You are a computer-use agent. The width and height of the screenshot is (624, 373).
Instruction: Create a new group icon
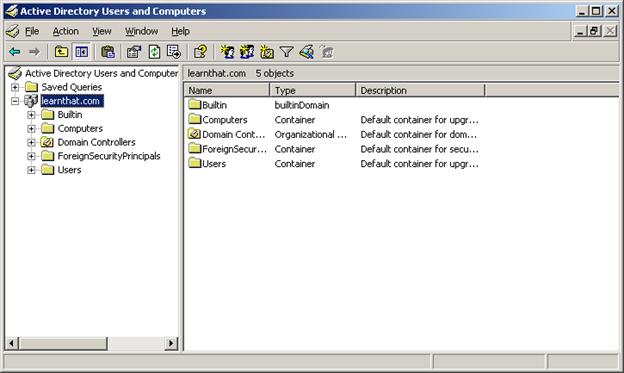(247, 52)
